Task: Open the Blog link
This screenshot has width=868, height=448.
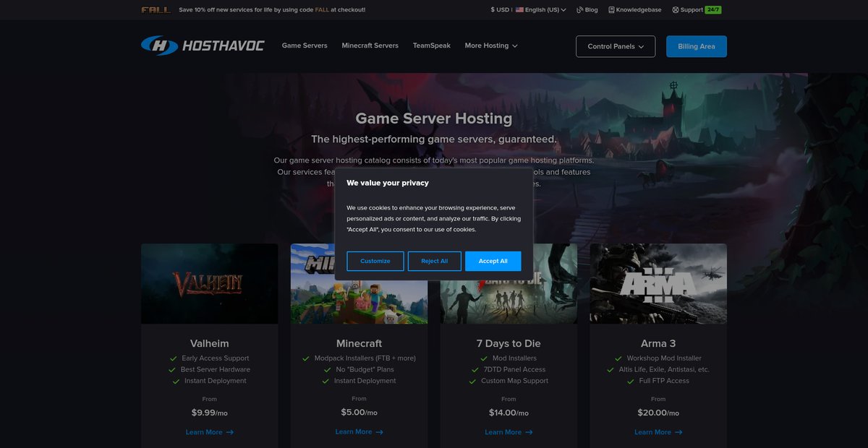Action: click(587, 10)
